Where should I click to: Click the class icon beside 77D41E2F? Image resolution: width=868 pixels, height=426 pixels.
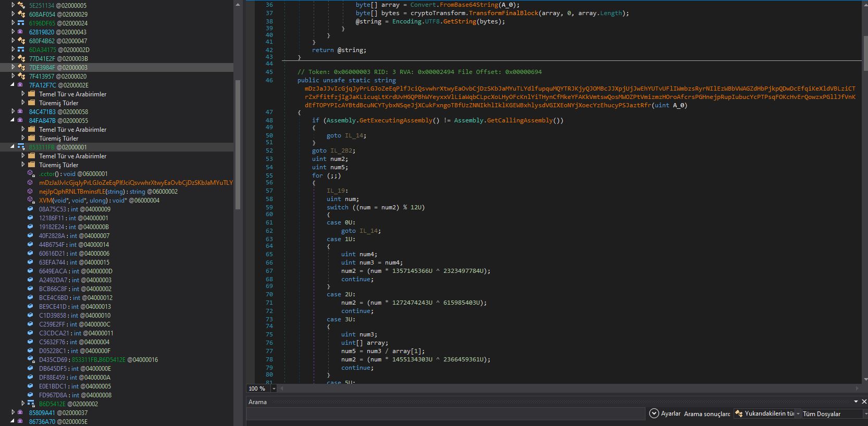21,58
